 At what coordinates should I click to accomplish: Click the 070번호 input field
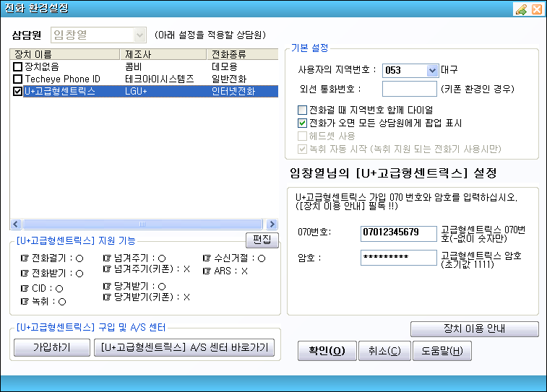pos(398,233)
